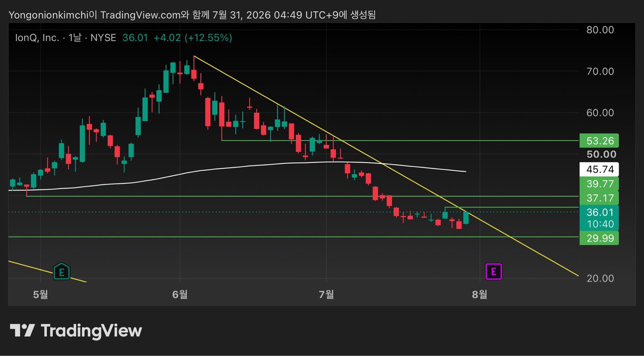Click the header caption with date 7월 31, 2026
The image size is (644, 356).
pyautogui.click(x=192, y=15)
